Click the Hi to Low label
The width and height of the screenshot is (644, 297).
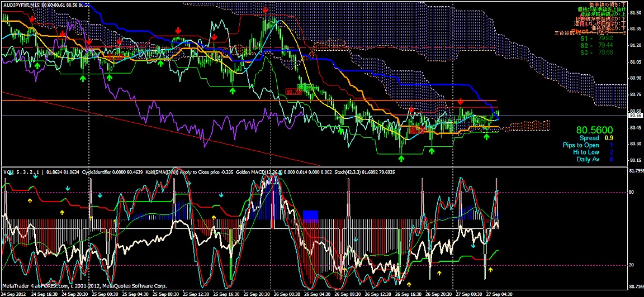[x=586, y=152]
